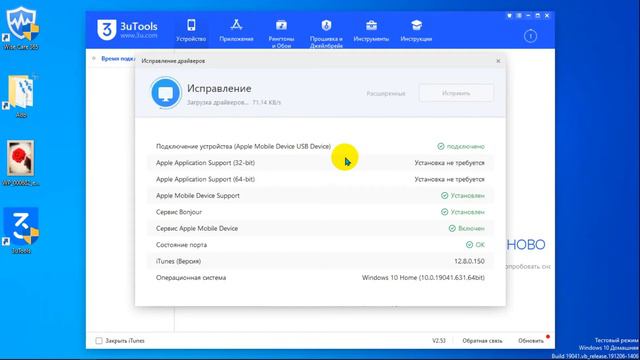
Task: Click the Исправить button
Action: pyautogui.click(x=456, y=93)
